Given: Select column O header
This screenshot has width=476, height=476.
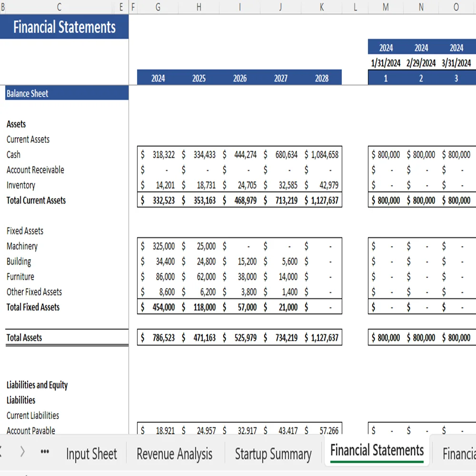Looking at the screenshot, I should click(456, 7).
